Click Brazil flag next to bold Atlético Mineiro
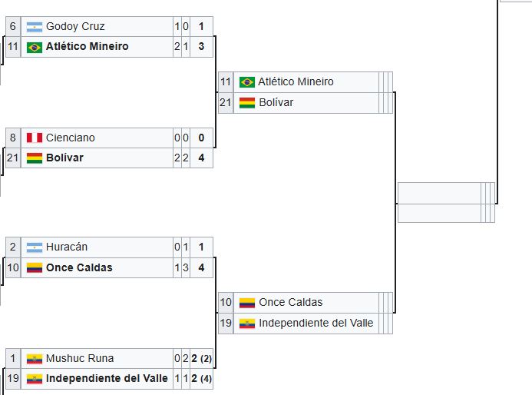Screen dimensions: 532x395 click(34, 47)
